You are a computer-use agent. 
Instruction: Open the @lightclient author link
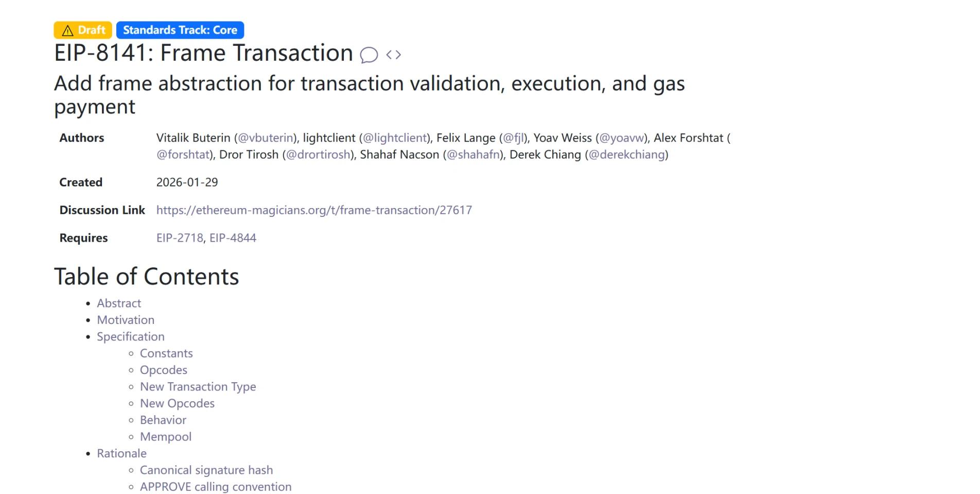pos(395,138)
